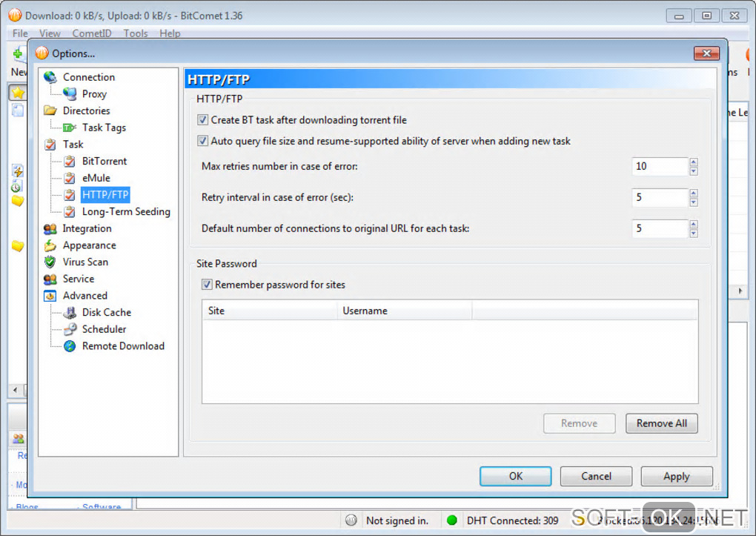Viewport: 756px width, 536px height.
Task: Select Long-Term Seeding tree item
Action: (126, 212)
